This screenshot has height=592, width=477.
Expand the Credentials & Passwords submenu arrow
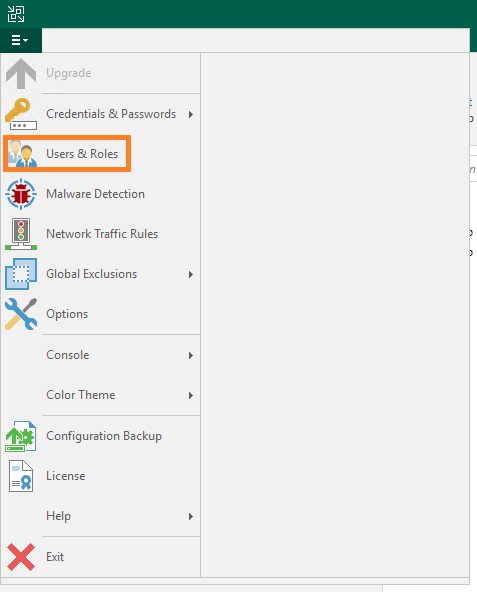(191, 114)
